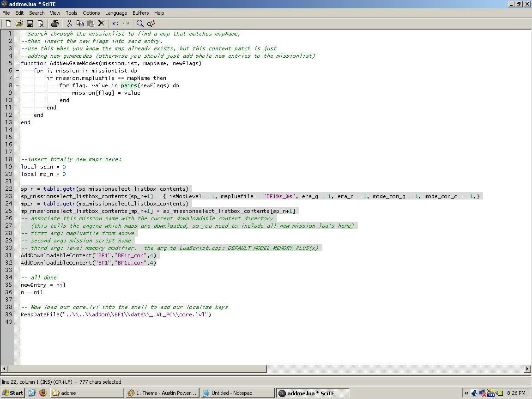Collapse fold at line 5 function
Image resolution: width=532 pixels, height=399 pixels.
point(17,63)
